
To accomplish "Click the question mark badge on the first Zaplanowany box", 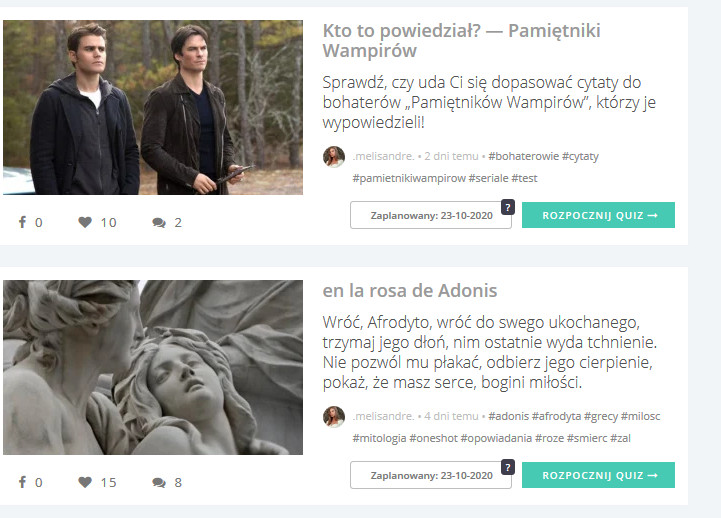I will click(508, 207).
